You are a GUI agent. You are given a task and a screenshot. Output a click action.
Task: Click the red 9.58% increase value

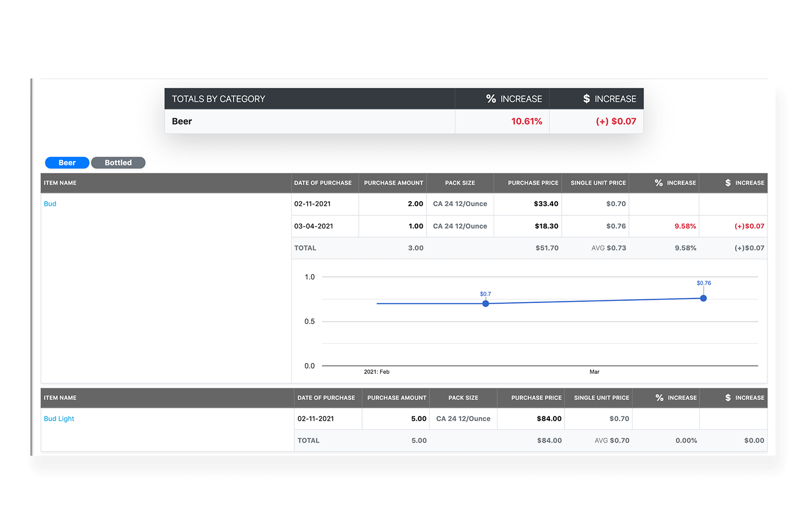(686, 226)
